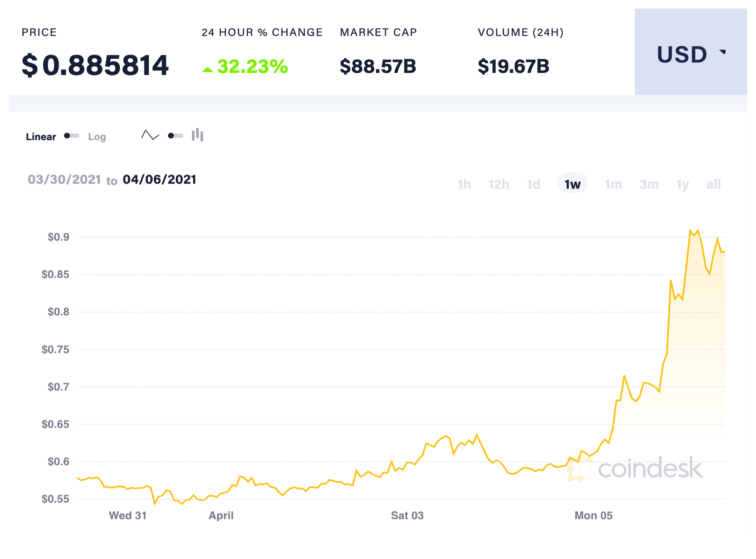Select the 12h time range
This screenshot has width=756, height=559.
pos(498,184)
